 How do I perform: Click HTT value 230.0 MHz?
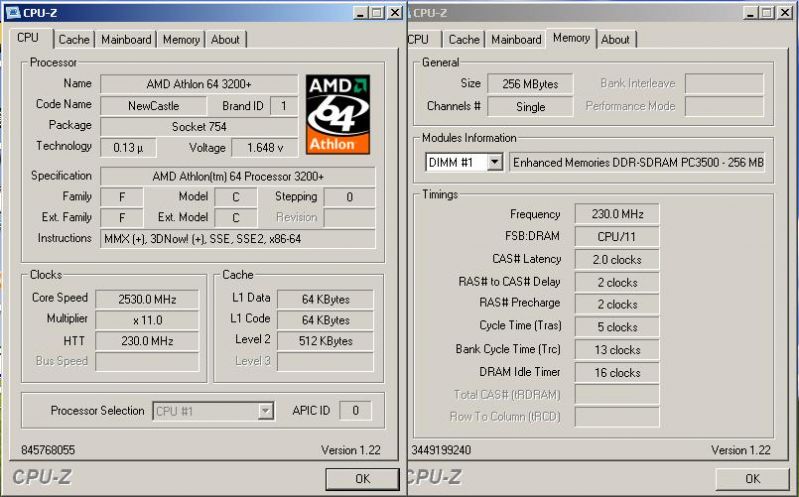coord(147,341)
